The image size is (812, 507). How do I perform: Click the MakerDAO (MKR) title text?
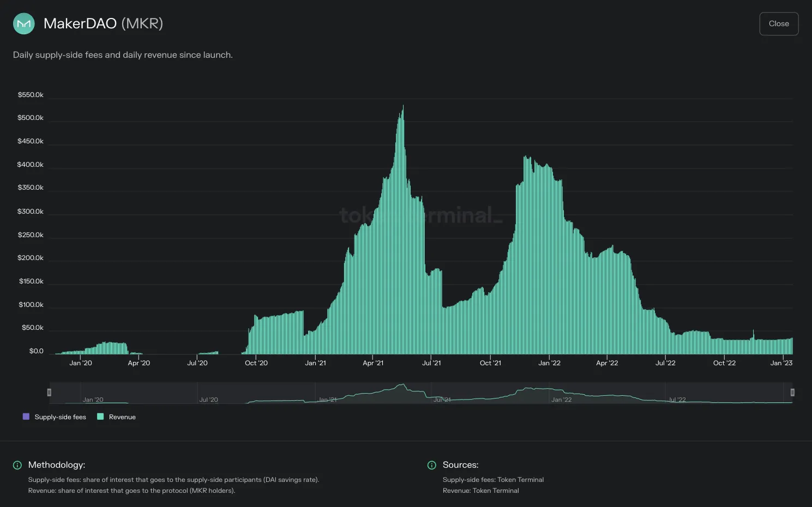pos(103,23)
